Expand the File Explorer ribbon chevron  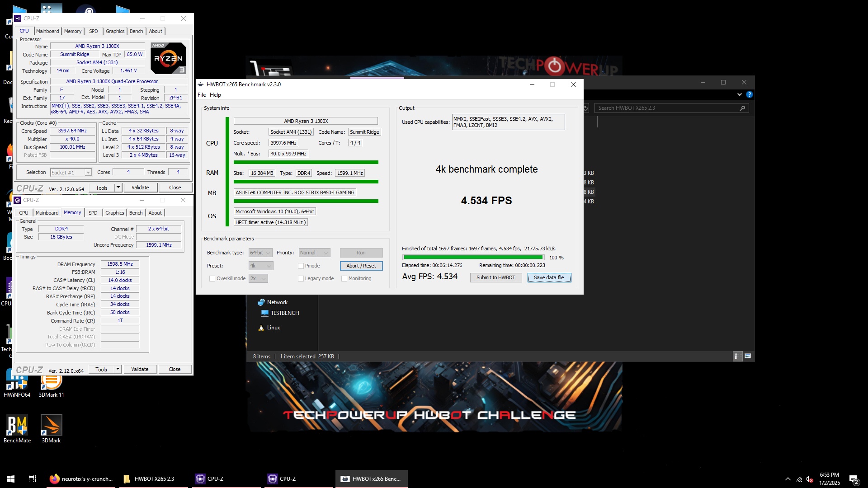click(740, 94)
